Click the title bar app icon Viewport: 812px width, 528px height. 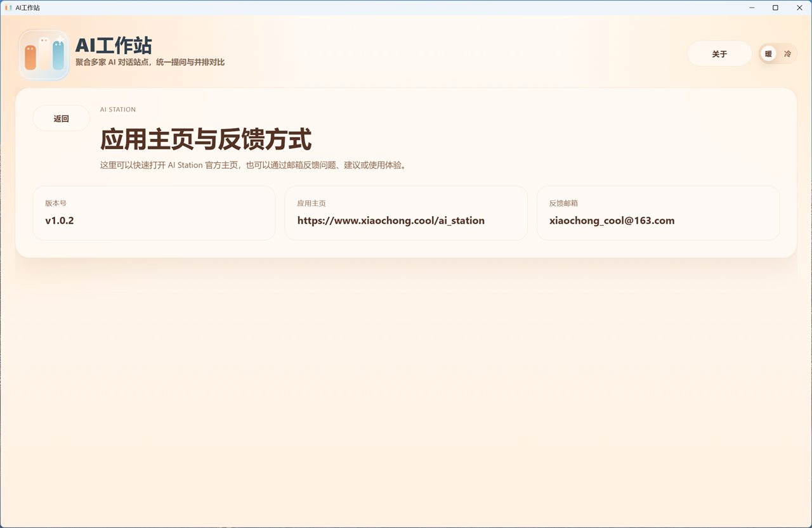click(8, 8)
